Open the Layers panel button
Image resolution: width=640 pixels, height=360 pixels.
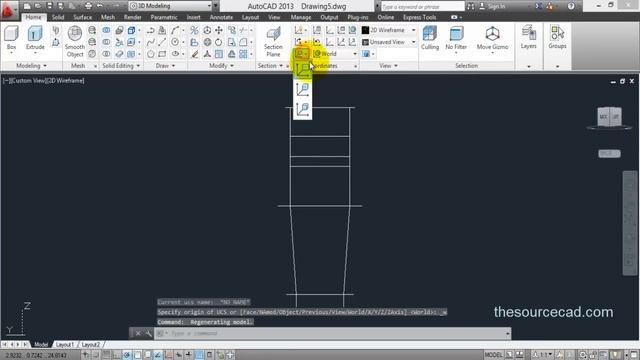[x=529, y=38]
